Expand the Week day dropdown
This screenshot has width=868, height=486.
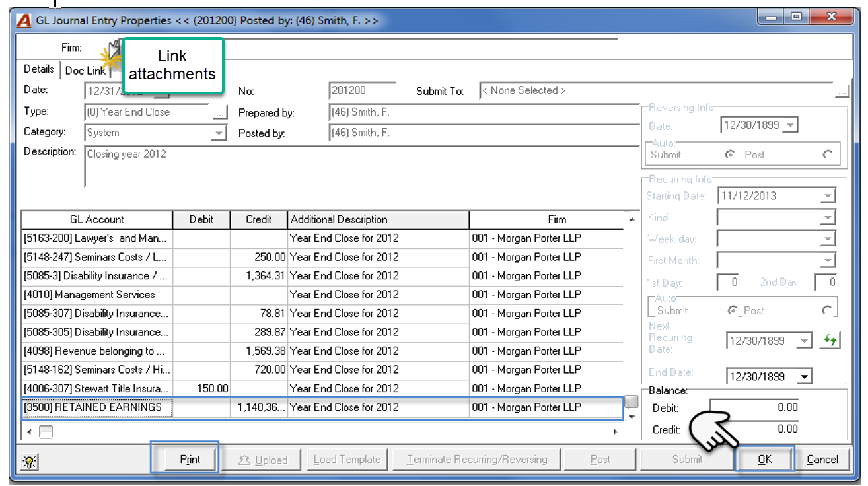[x=827, y=239]
